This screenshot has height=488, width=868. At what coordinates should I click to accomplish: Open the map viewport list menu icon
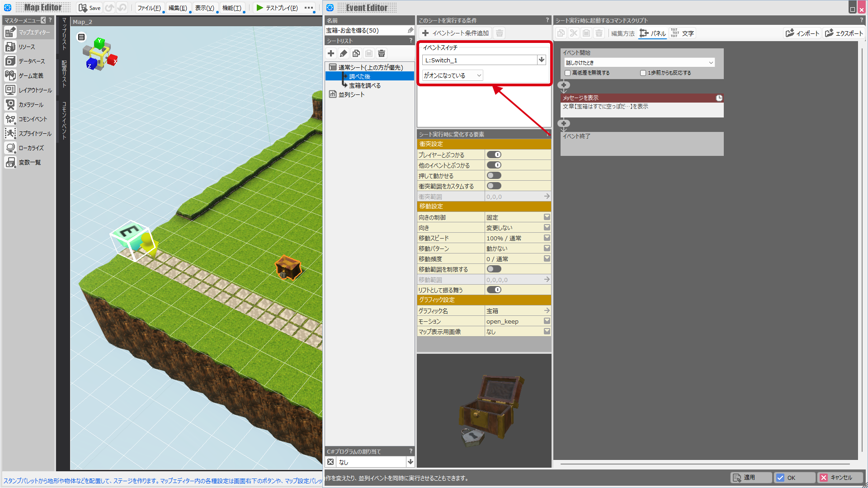point(81,37)
